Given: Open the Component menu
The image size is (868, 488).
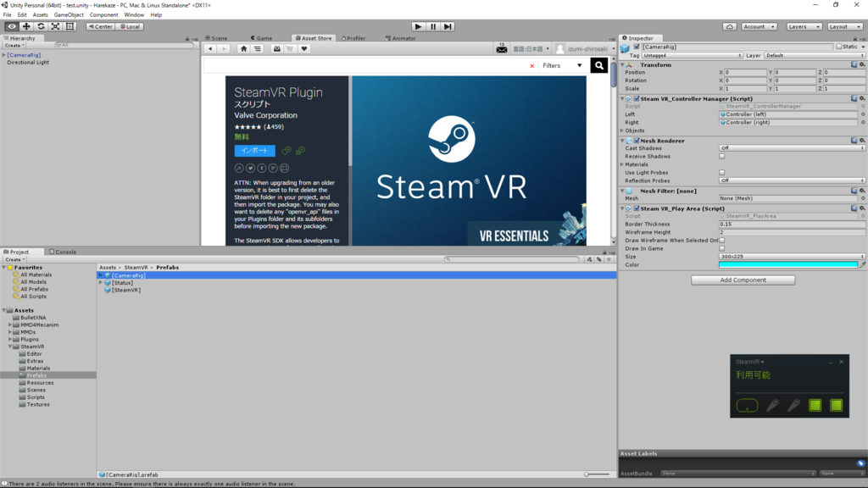Looking at the screenshot, I should (x=103, y=15).
